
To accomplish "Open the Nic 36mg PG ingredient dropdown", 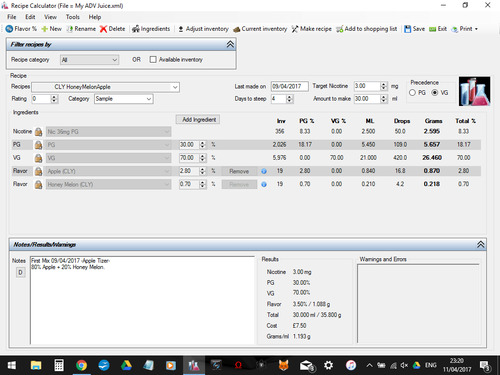I will point(109,132).
